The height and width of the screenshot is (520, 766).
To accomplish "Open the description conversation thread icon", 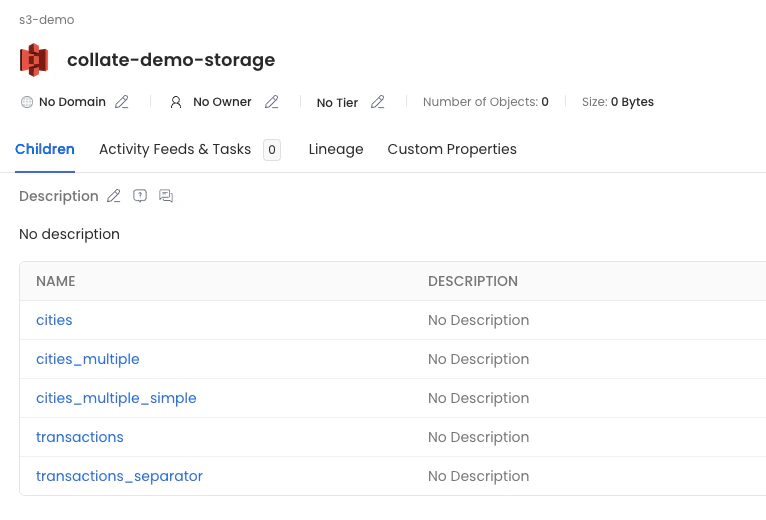I will (166, 196).
